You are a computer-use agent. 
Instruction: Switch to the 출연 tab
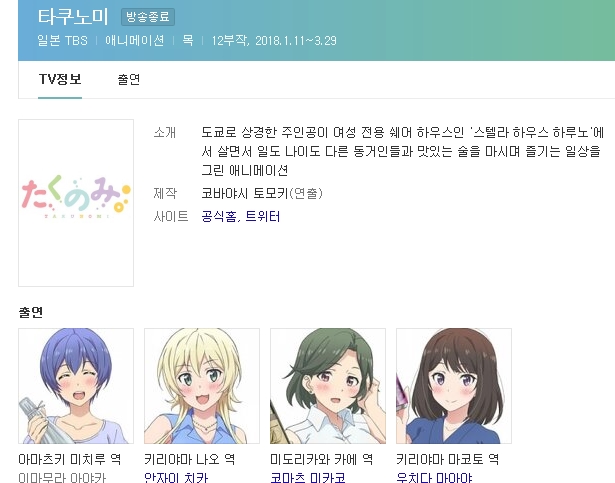point(129,79)
